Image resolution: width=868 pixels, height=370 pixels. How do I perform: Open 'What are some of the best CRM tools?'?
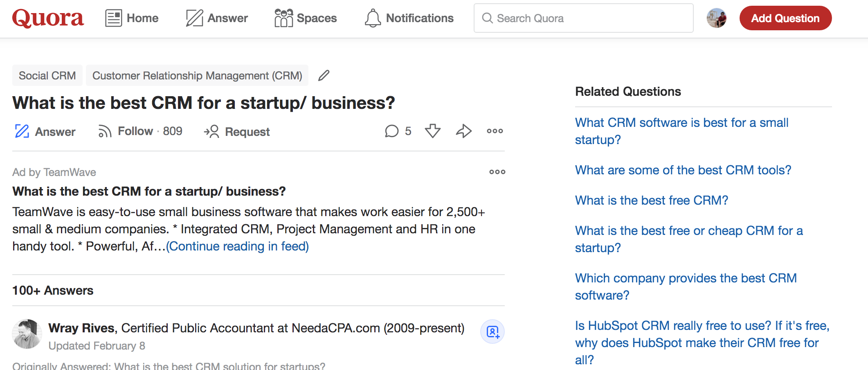(x=683, y=170)
